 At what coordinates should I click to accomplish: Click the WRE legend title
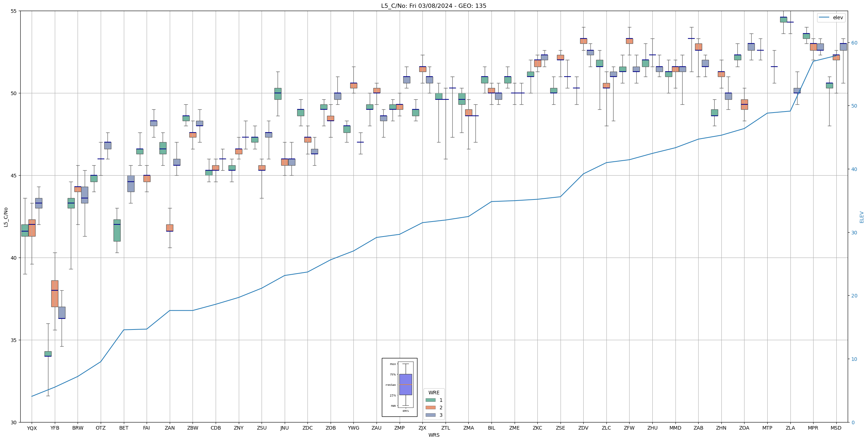(433, 393)
